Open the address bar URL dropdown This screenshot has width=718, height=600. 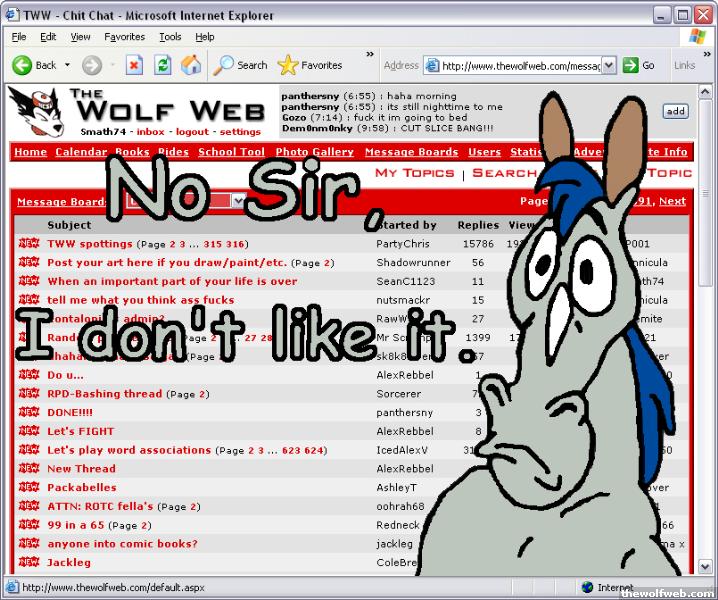click(x=607, y=66)
